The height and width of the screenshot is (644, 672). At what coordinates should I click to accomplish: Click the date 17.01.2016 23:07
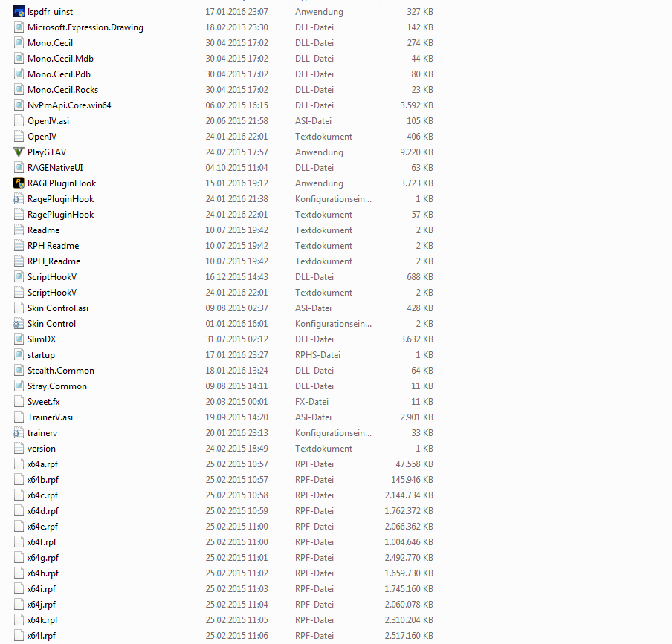point(236,12)
